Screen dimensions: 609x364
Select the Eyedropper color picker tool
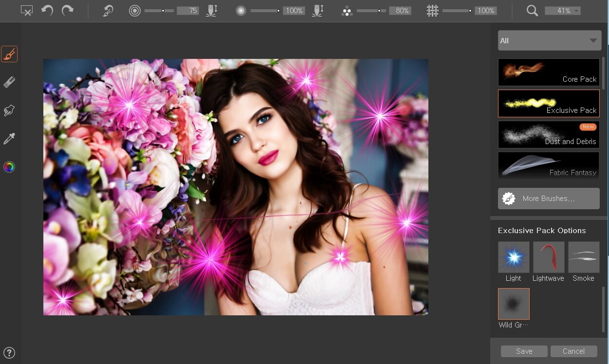click(9, 139)
